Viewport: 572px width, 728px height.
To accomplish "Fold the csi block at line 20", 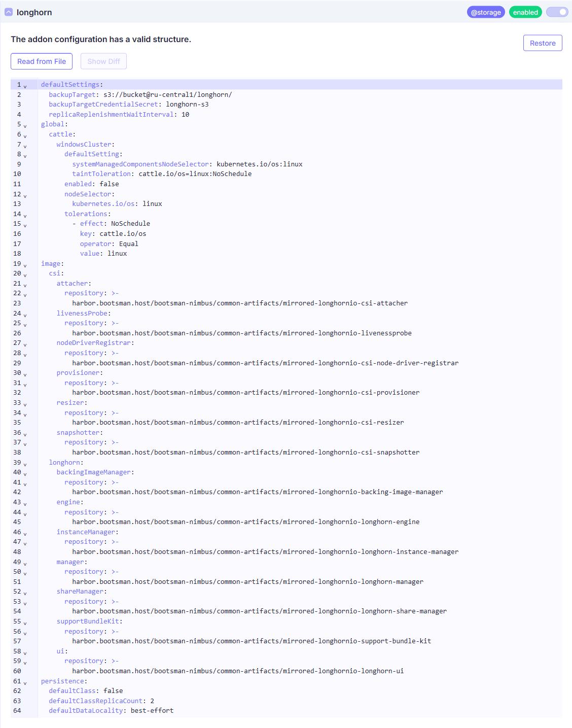I will pos(25,275).
